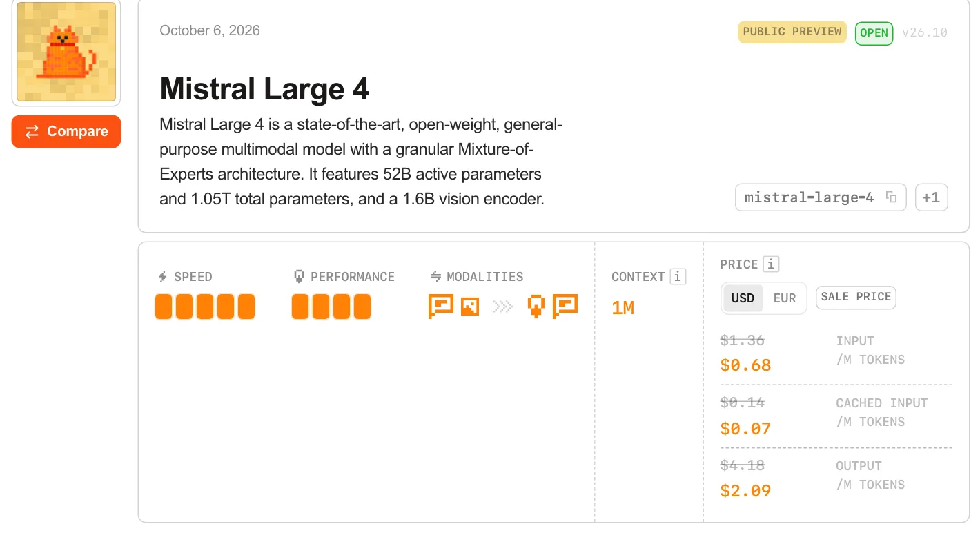
Task: Click the first text modality input icon
Action: pyautogui.click(x=441, y=306)
